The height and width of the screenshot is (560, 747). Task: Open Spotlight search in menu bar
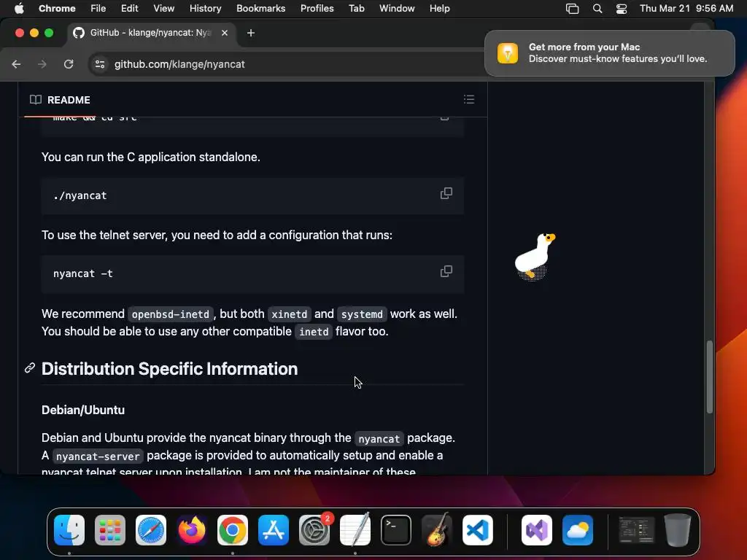click(597, 9)
